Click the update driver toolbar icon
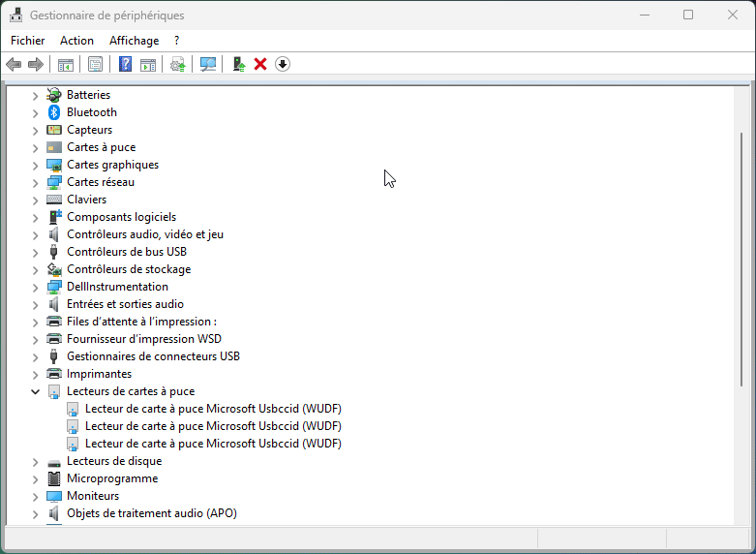 tap(238, 64)
